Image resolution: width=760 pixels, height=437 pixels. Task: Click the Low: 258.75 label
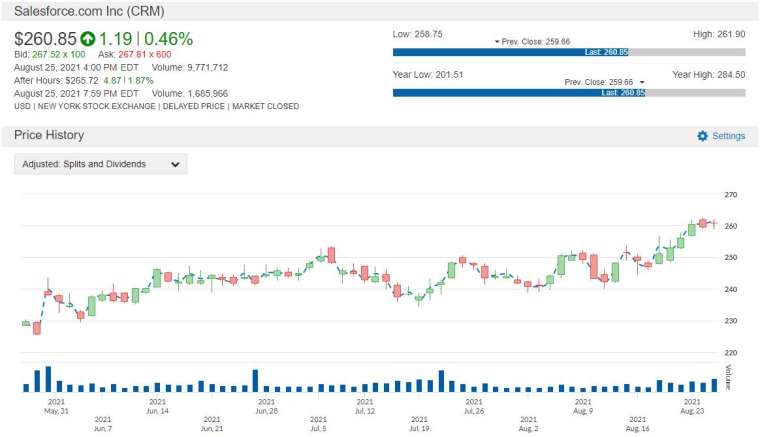click(417, 34)
